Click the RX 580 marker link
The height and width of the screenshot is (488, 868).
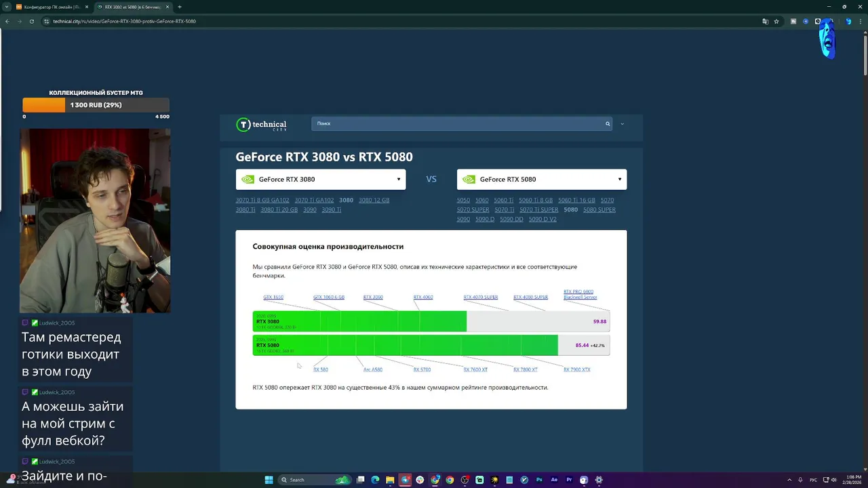(321, 369)
